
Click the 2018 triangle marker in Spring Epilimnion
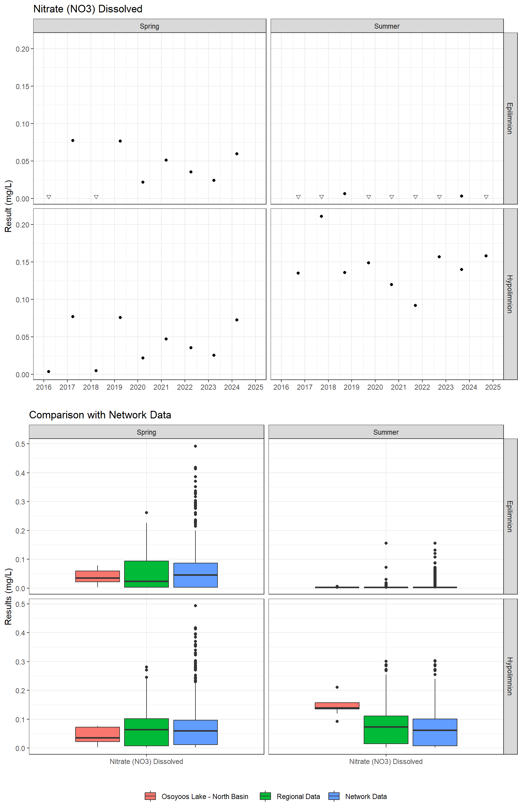pyautogui.click(x=96, y=197)
